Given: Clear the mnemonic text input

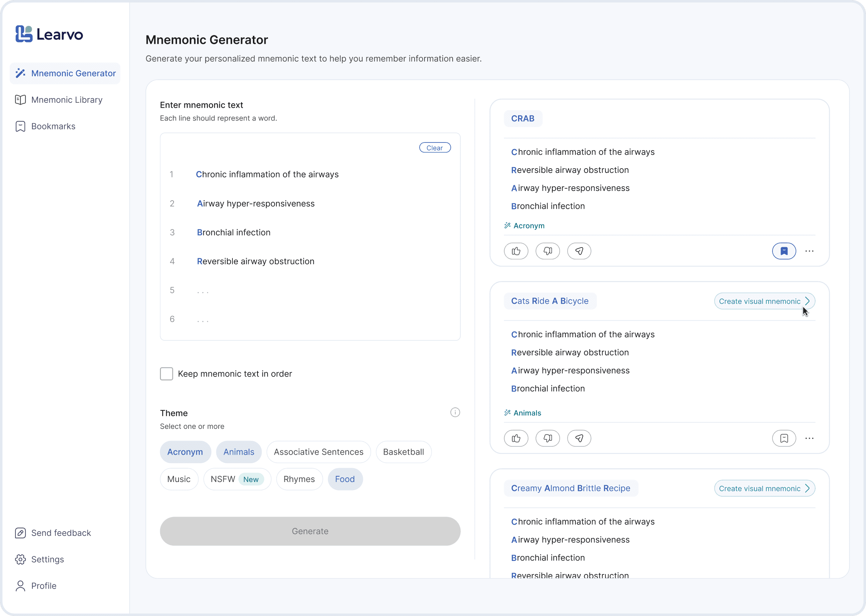Looking at the screenshot, I should pos(435,147).
